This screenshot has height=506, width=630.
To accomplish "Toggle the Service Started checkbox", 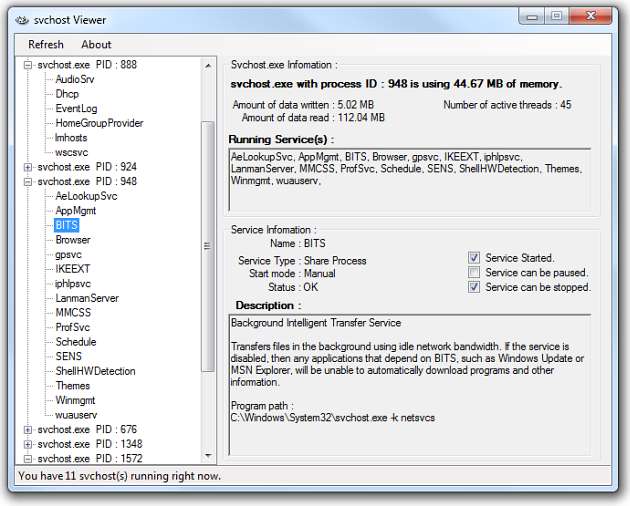I will 474,258.
